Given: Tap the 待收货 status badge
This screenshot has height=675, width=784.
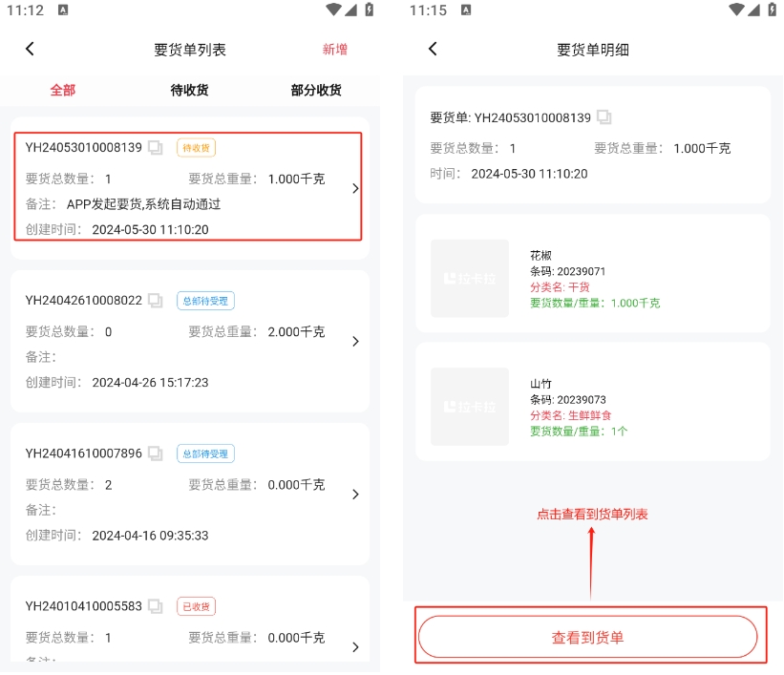Looking at the screenshot, I should (x=197, y=148).
